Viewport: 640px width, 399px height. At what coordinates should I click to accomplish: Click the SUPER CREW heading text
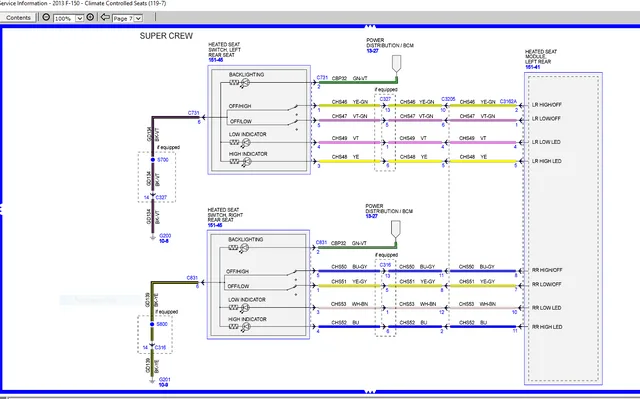coord(166,36)
